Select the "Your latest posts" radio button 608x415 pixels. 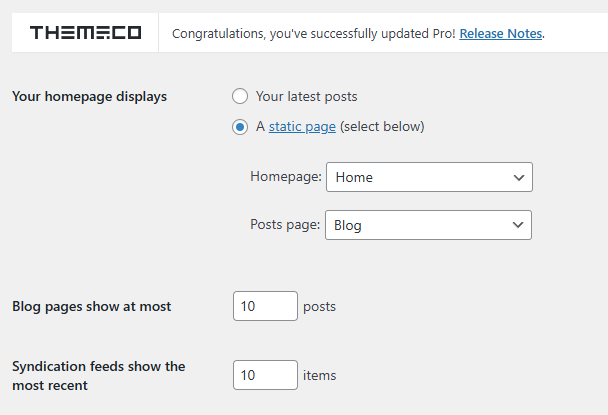[x=239, y=97]
